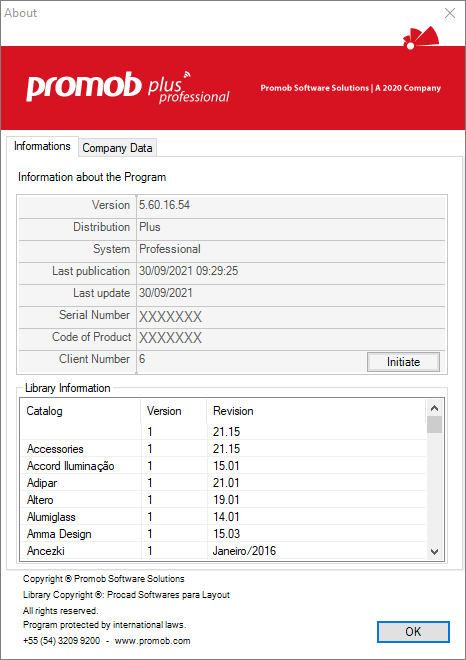The height and width of the screenshot is (660, 466).
Task: Click the phone number +55 (54) 3209 9200
Action: point(61,641)
